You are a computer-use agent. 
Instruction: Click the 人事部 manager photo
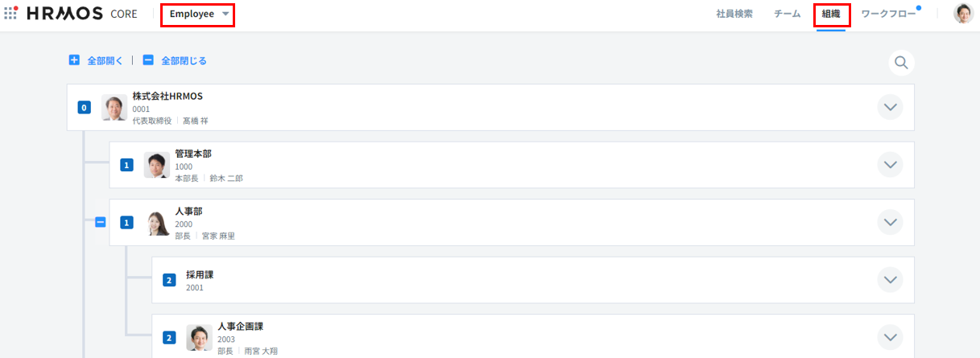[x=157, y=223]
